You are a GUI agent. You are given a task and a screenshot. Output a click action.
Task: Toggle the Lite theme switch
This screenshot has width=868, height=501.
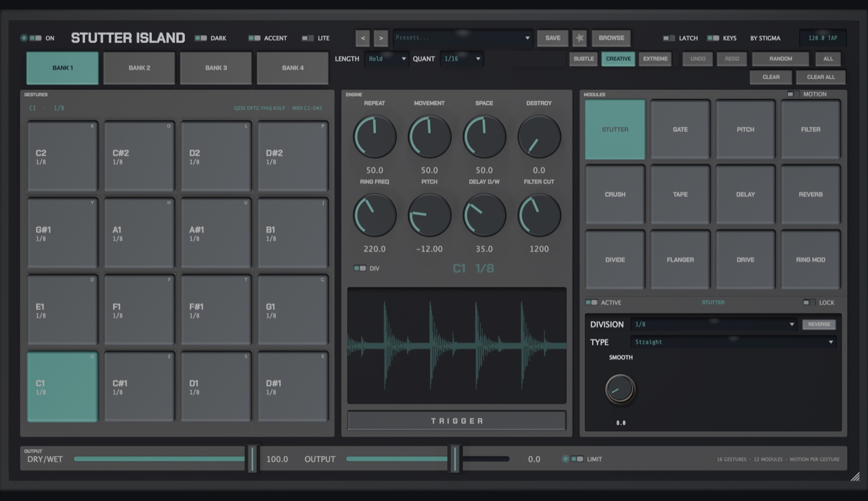[308, 38]
